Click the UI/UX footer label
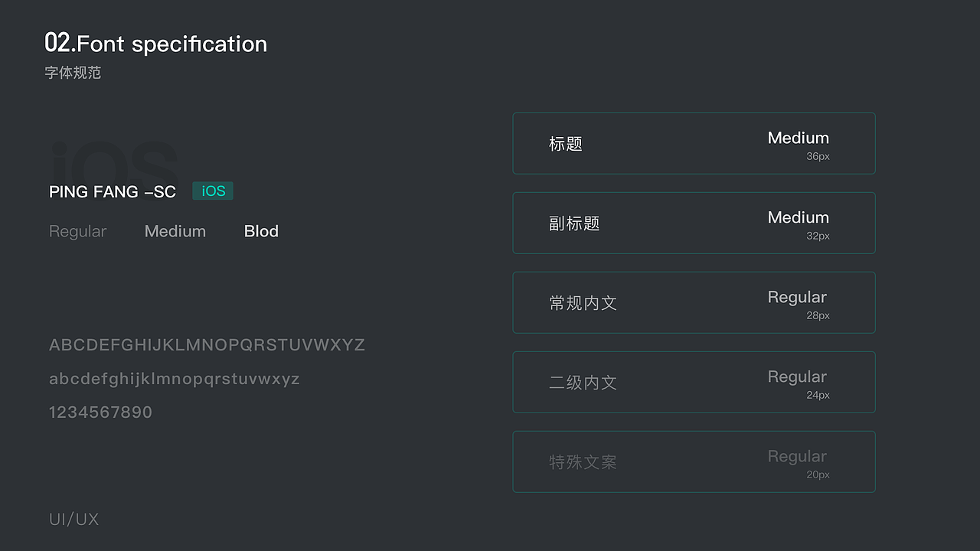This screenshot has width=980, height=551. (73, 520)
